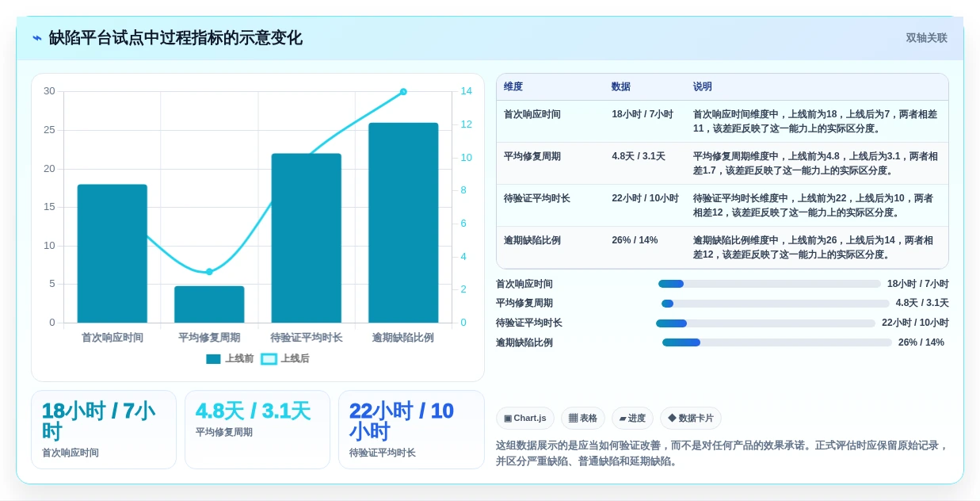Open the 18小时 / 7小时 data card

pos(104,430)
